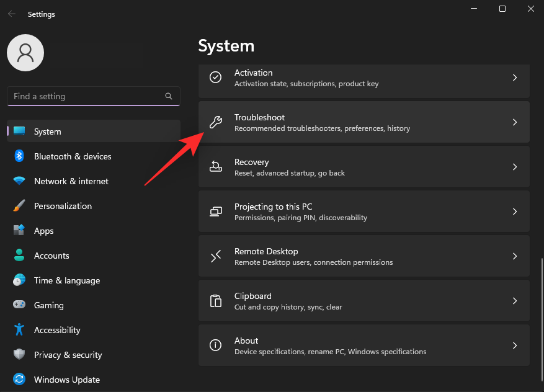Select the Troubleshoot wrench icon
The image size is (544, 392).
215,122
